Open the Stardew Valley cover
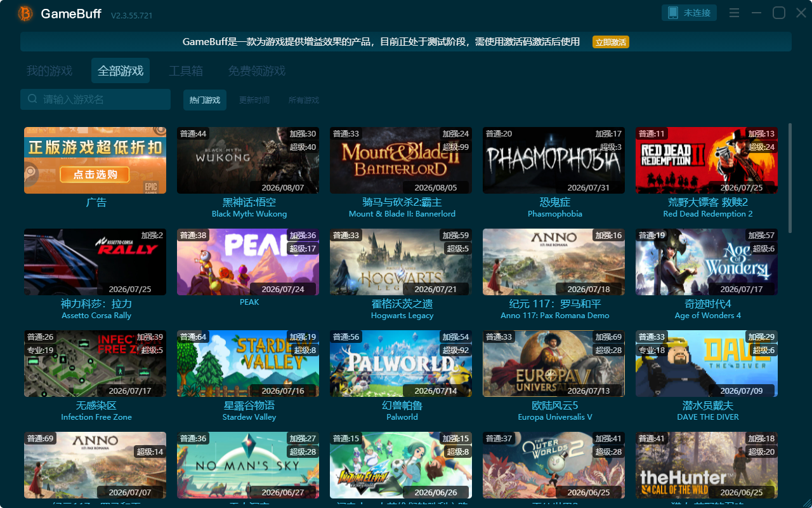 coord(248,363)
